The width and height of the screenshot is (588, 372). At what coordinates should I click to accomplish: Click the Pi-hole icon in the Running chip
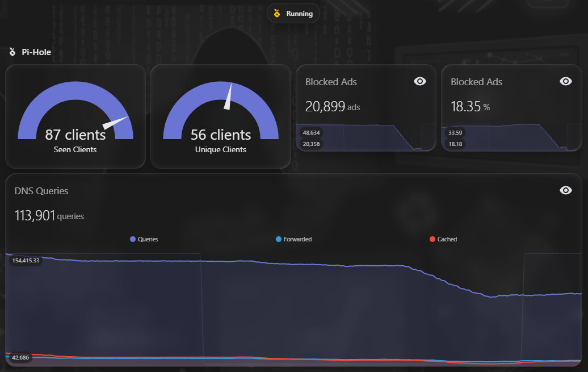tap(277, 14)
